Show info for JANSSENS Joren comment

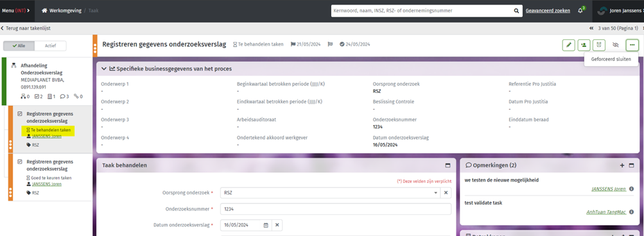coord(631,189)
